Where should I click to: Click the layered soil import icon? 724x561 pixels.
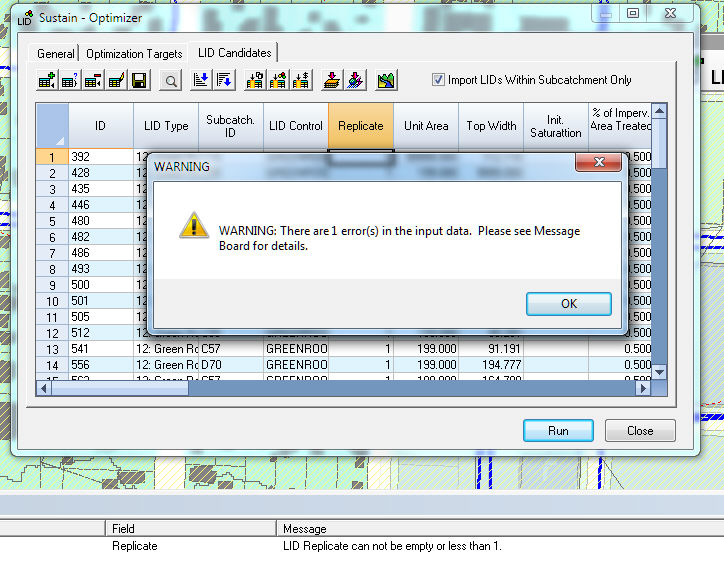332,81
